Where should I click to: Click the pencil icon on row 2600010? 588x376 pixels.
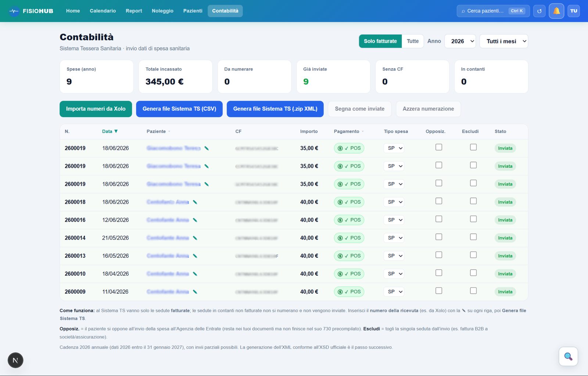pyautogui.click(x=195, y=274)
